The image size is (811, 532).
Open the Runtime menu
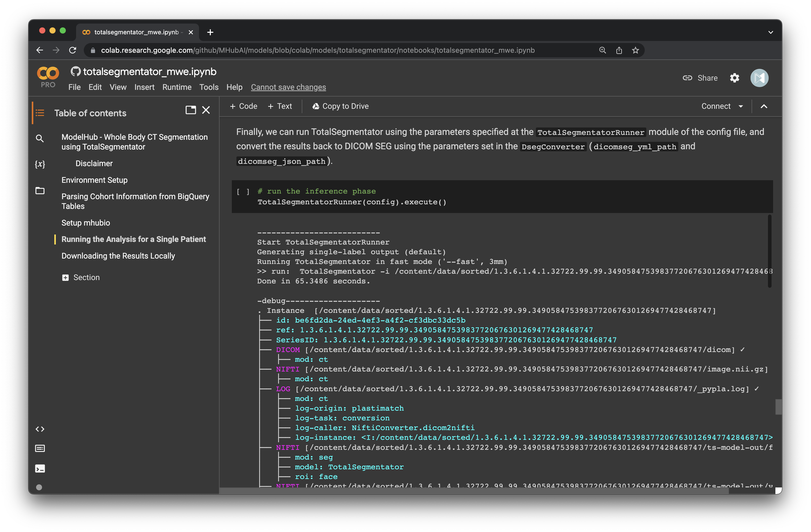coord(177,87)
